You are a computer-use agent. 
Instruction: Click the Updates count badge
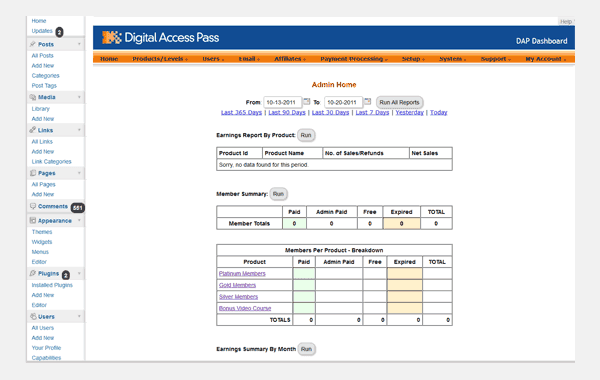point(59,32)
